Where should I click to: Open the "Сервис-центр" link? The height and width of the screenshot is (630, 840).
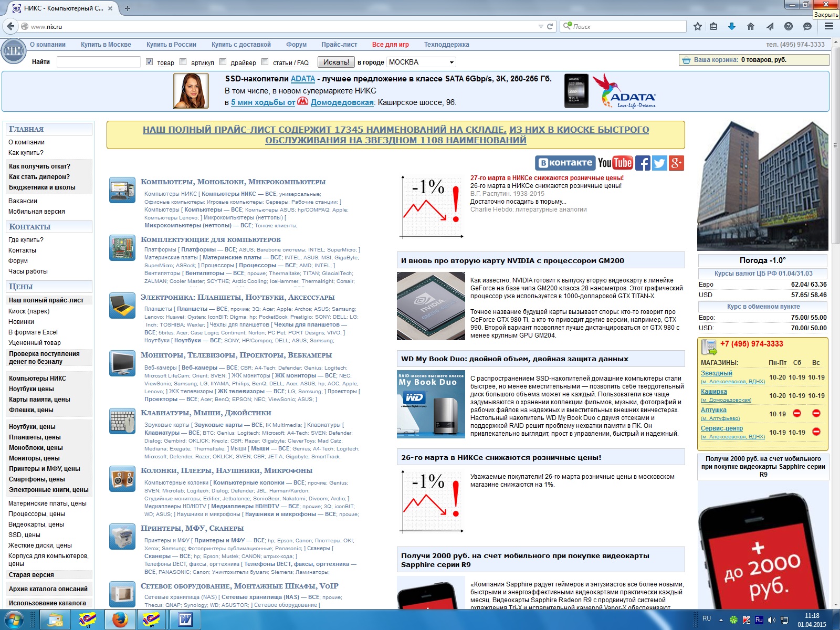(722, 428)
